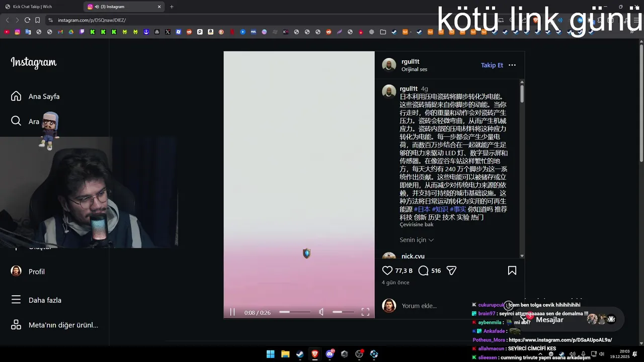Mute the video with speaker icon
This screenshot has height=362, width=644.
point(321,312)
